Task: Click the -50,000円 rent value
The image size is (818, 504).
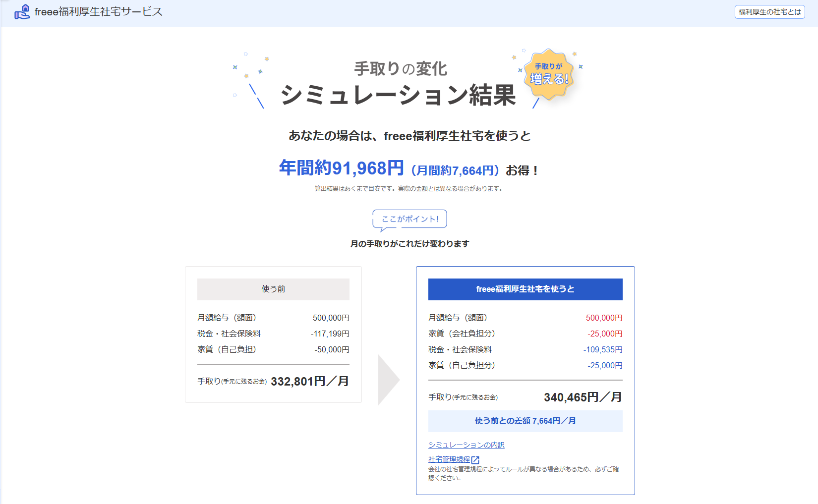Action: tap(332, 350)
